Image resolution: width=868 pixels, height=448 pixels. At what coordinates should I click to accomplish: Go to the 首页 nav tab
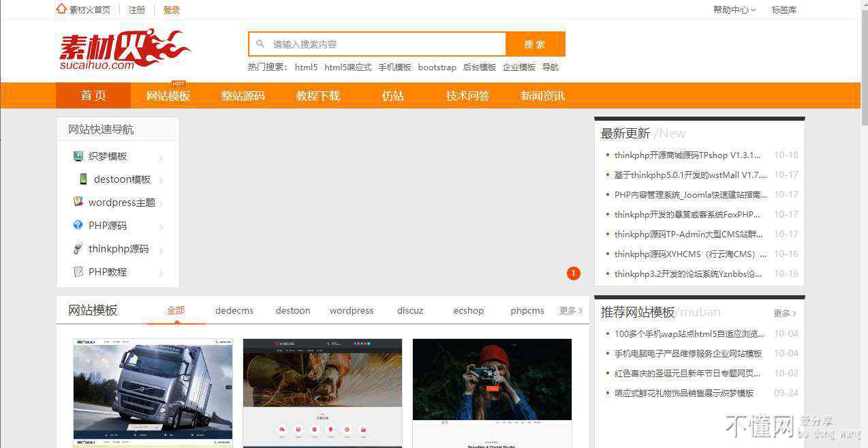93,95
